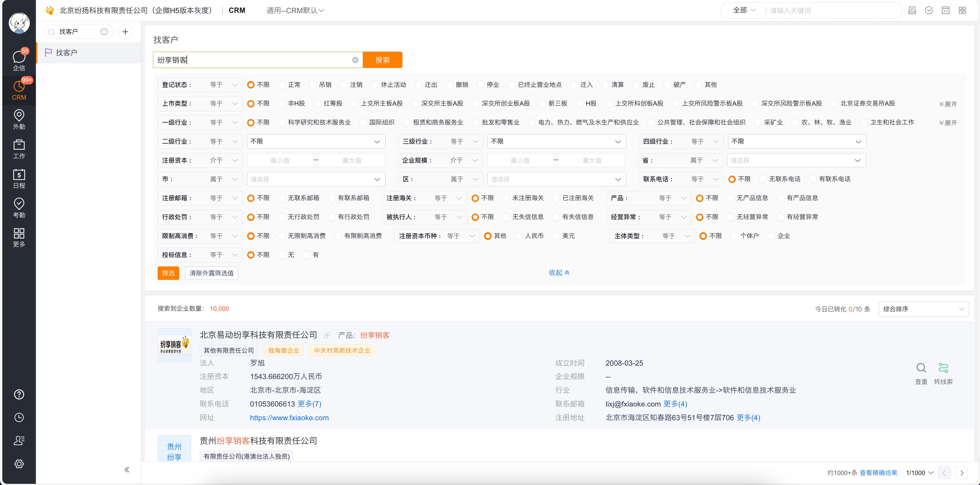Open the top-right apps grid icon
Screen dimensions: 980x485
(x=962, y=10)
